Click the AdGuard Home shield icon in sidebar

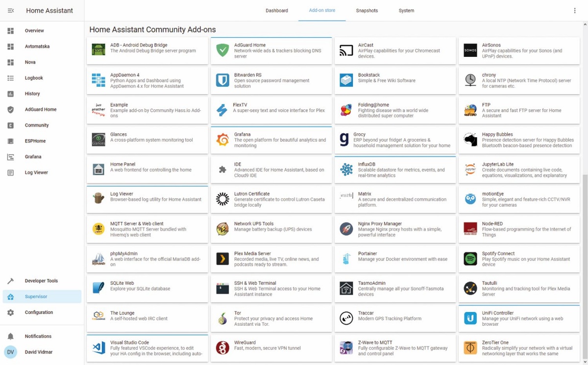coord(11,110)
